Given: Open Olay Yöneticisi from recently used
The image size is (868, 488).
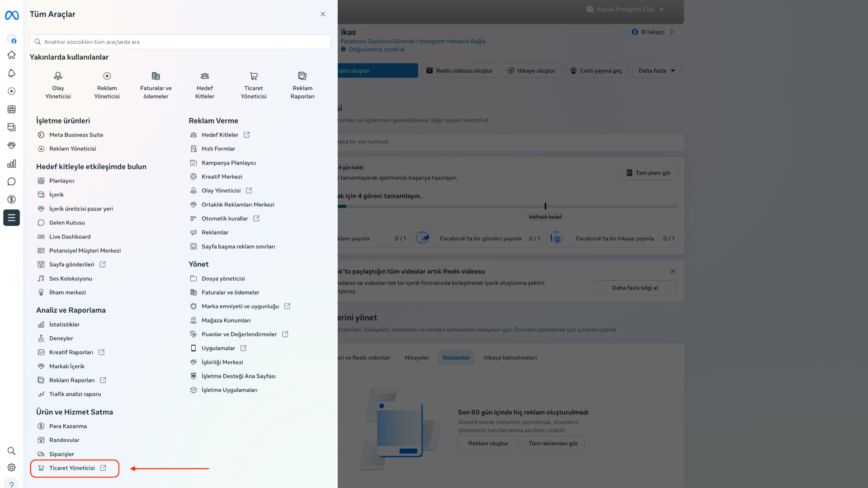Looking at the screenshot, I should [x=58, y=85].
